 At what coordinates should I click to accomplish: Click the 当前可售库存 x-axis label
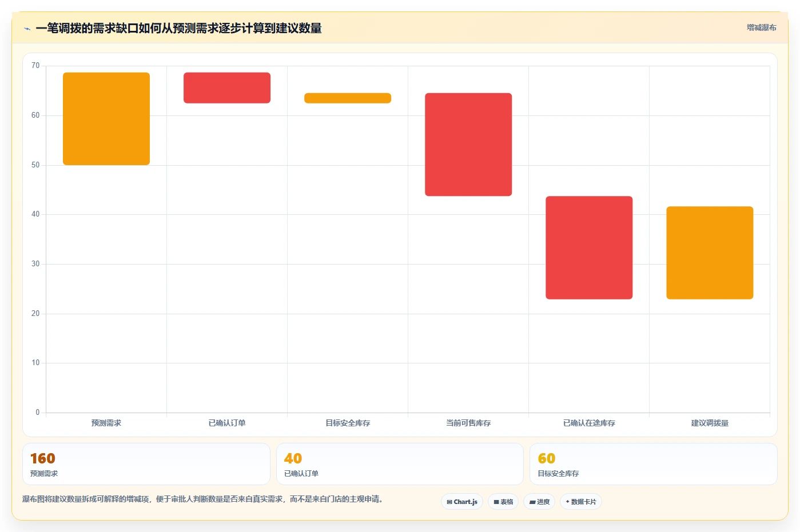[468, 423]
